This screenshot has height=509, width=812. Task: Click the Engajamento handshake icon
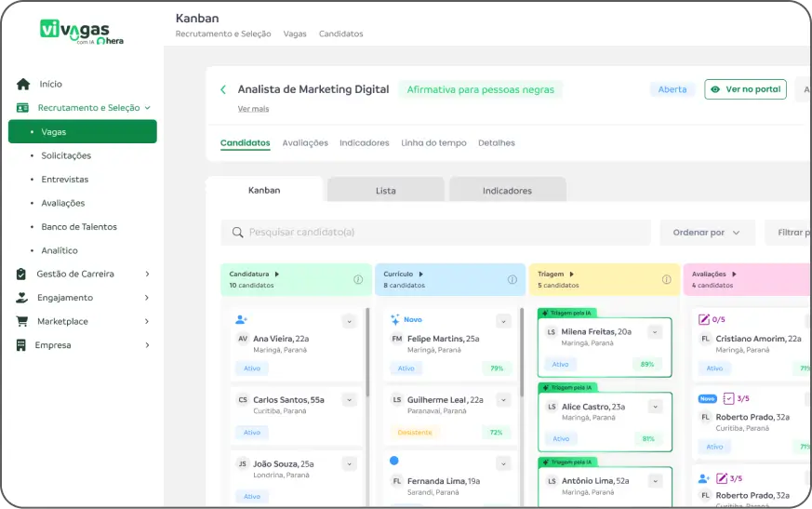pyautogui.click(x=22, y=298)
